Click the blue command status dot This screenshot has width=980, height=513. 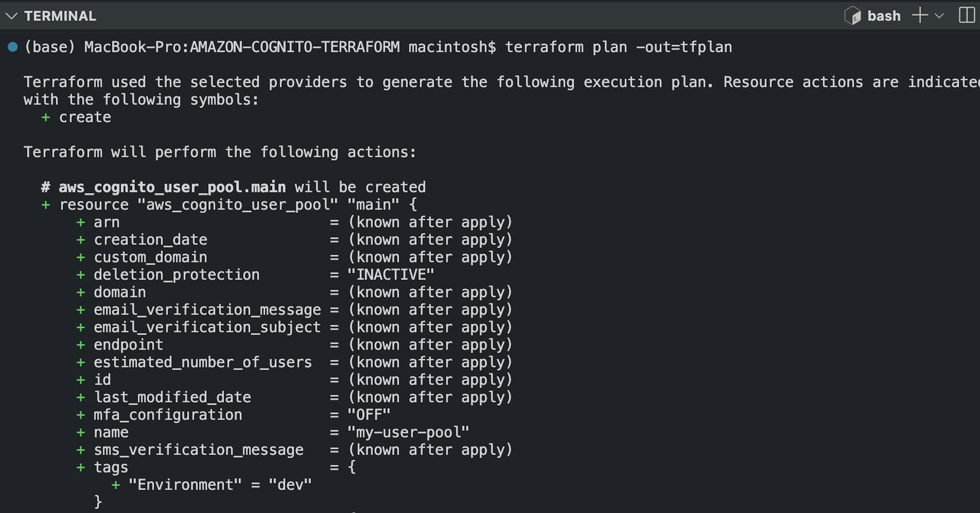pos(13,47)
